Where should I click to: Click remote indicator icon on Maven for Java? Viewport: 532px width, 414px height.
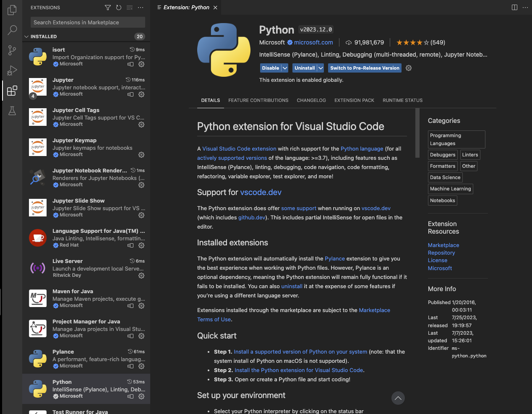[x=130, y=306]
